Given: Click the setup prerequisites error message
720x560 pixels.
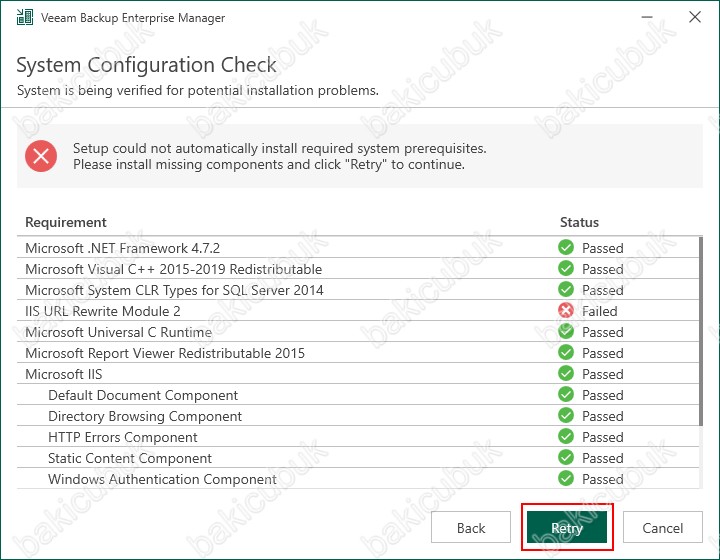Looking at the screenshot, I should point(280,156).
